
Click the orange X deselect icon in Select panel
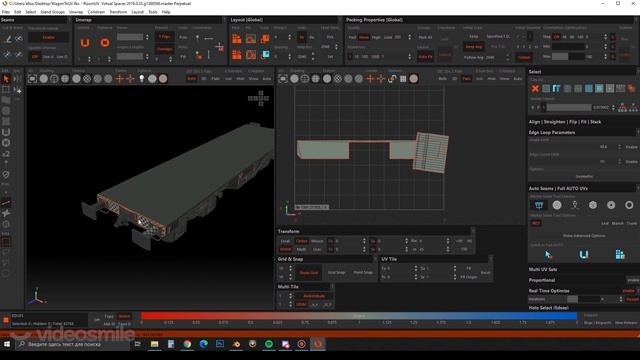point(535,88)
